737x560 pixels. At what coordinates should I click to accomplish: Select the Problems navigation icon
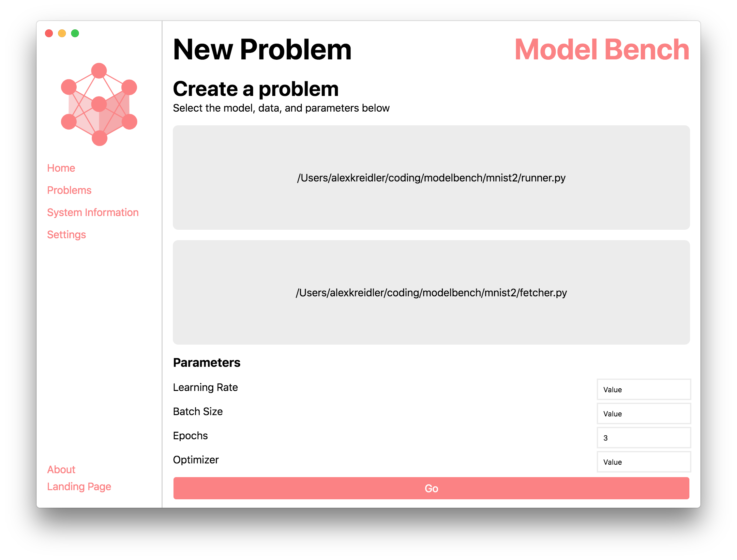tap(69, 189)
